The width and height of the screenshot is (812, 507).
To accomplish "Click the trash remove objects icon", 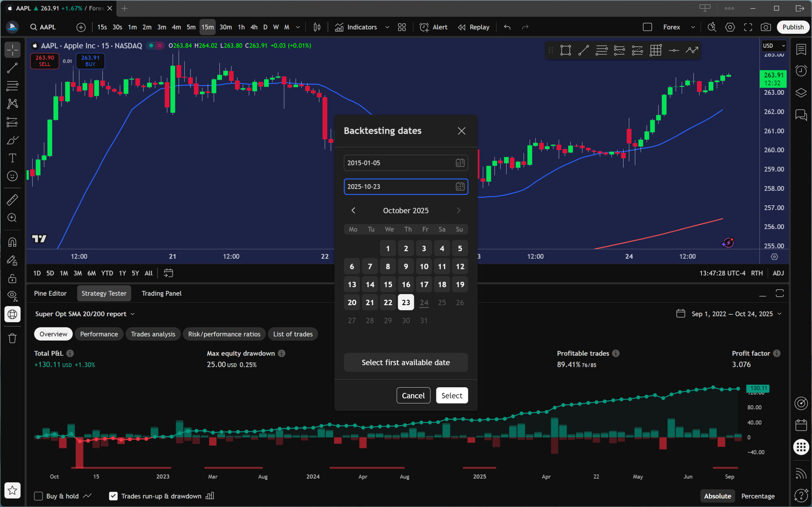I will point(12,338).
